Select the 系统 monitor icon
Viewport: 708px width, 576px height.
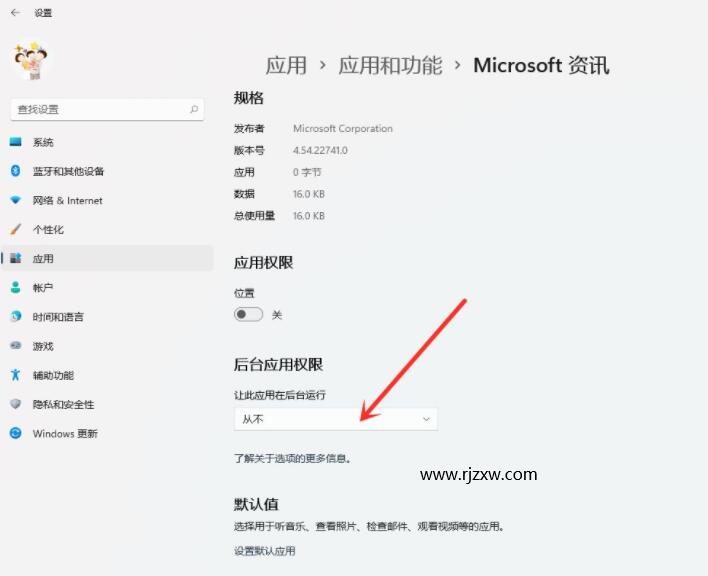tap(15, 142)
